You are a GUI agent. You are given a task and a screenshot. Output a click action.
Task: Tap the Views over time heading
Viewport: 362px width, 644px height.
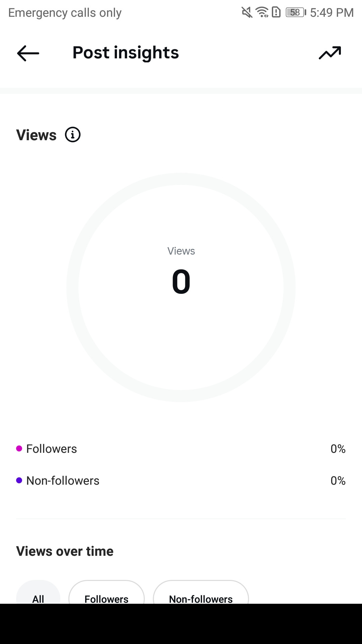pos(65,551)
